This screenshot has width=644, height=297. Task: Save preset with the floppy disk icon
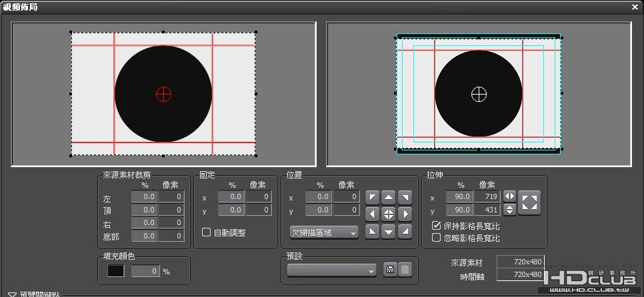coord(390,270)
